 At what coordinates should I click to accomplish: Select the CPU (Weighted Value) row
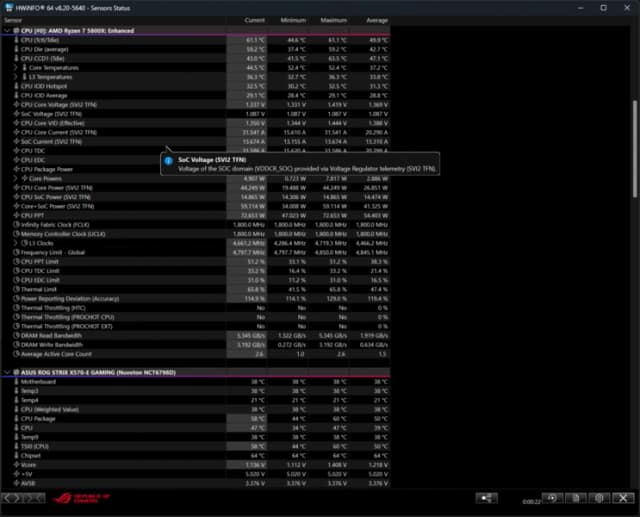[x=196, y=409]
